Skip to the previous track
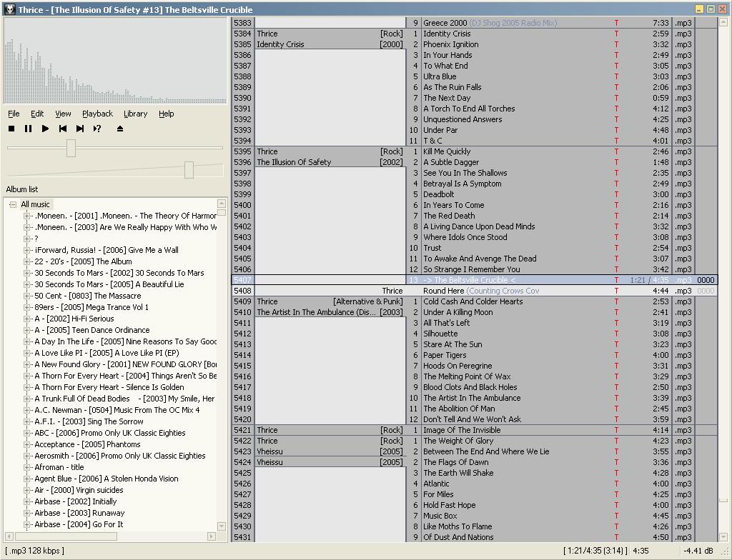732x560 pixels. (63, 129)
